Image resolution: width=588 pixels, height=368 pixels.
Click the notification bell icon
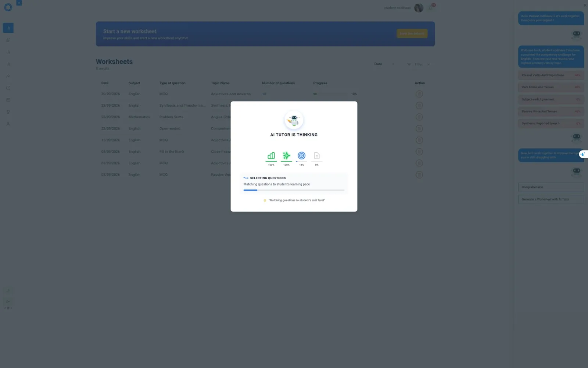click(431, 7)
